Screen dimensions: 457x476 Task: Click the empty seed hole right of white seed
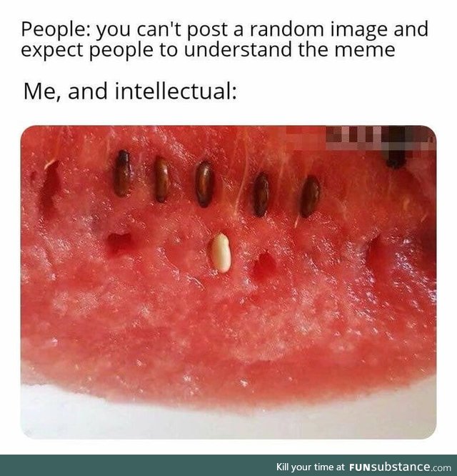click(x=264, y=264)
